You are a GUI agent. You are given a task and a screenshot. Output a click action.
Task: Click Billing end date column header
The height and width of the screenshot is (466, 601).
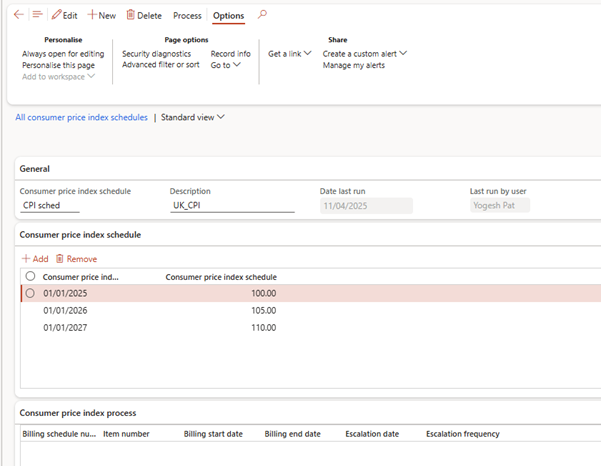coord(292,434)
